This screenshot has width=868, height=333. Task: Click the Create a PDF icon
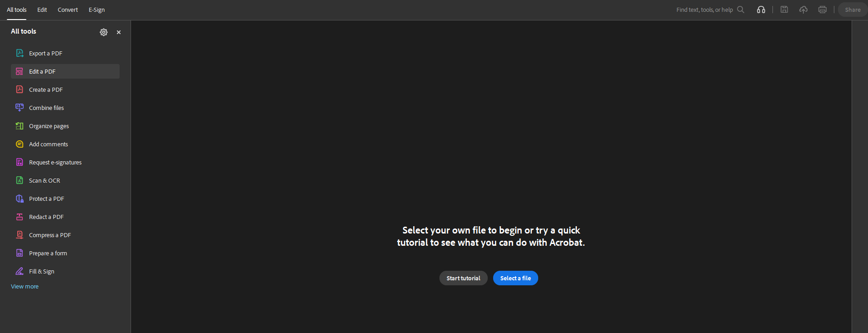(x=20, y=89)
